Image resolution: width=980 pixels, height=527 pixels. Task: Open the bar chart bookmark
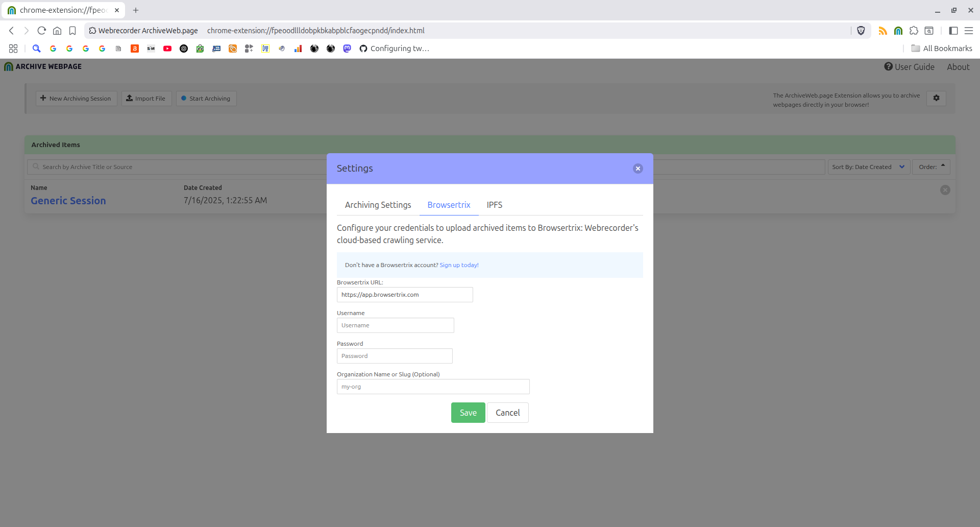[298, 49]
